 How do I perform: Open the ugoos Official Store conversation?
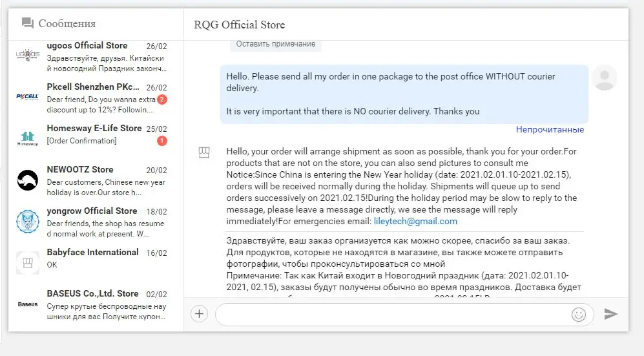tap(96, 57)
